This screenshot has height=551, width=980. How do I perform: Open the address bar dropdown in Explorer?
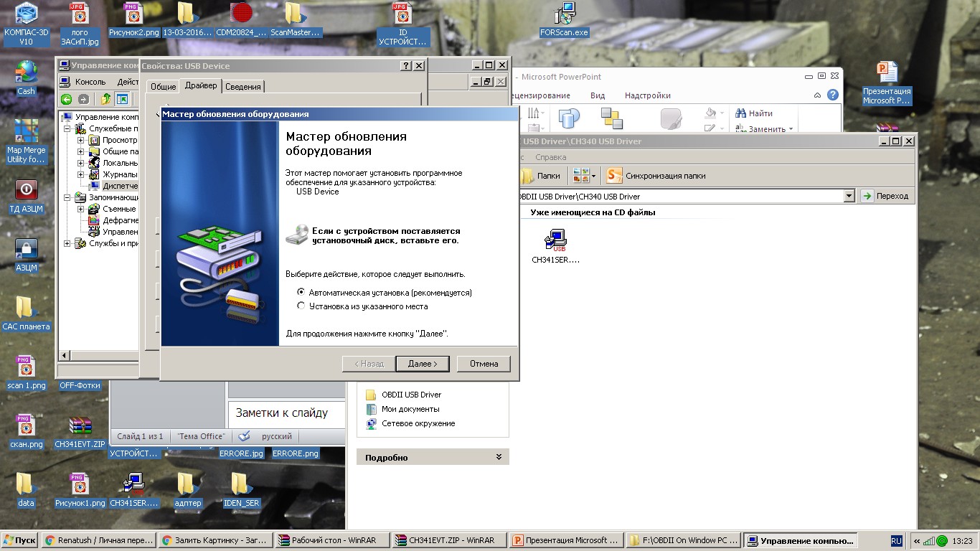point(849,196)
